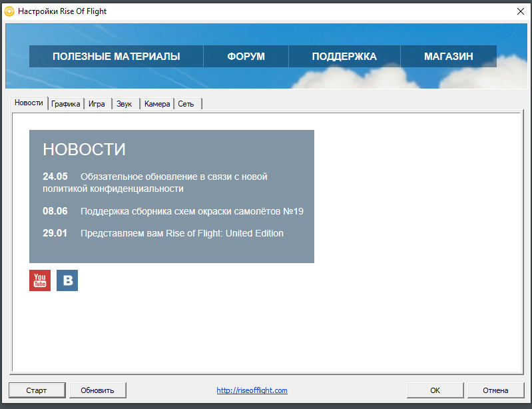Screen dimensions: 532x409
Task: Open the riseofflight.com hyperlink
Action: (x=252, y=390)
